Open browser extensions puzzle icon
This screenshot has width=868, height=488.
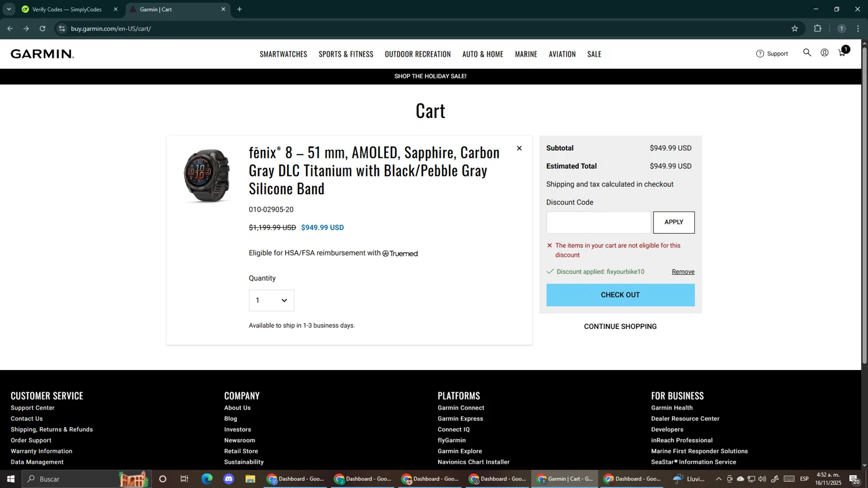coord(818,28)
